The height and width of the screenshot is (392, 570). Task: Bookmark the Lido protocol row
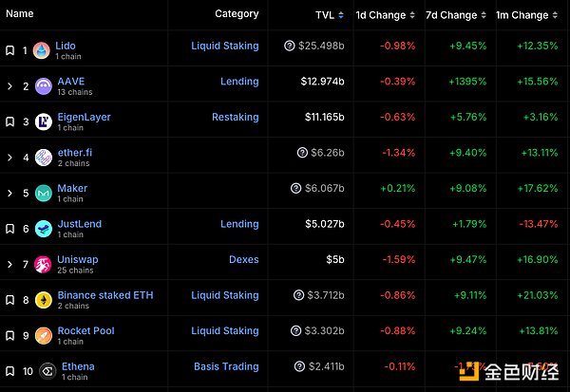pyautogui.click(x=10, y=50)
